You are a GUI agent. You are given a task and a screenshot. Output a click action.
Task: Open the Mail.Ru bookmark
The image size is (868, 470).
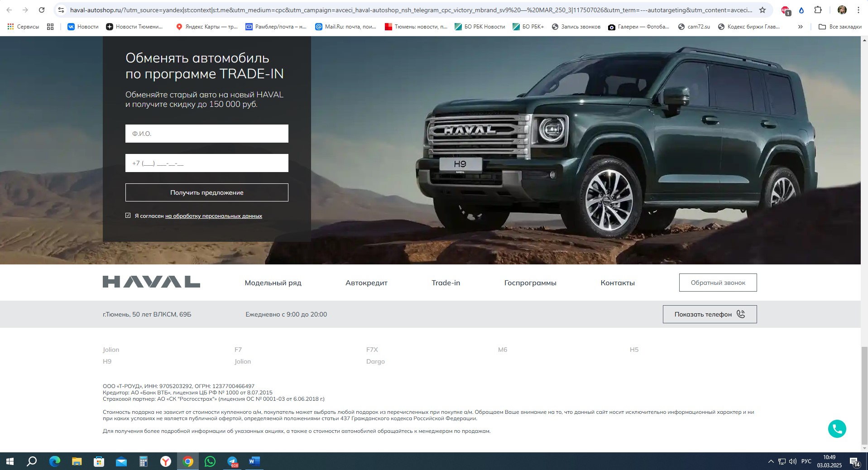346,27
